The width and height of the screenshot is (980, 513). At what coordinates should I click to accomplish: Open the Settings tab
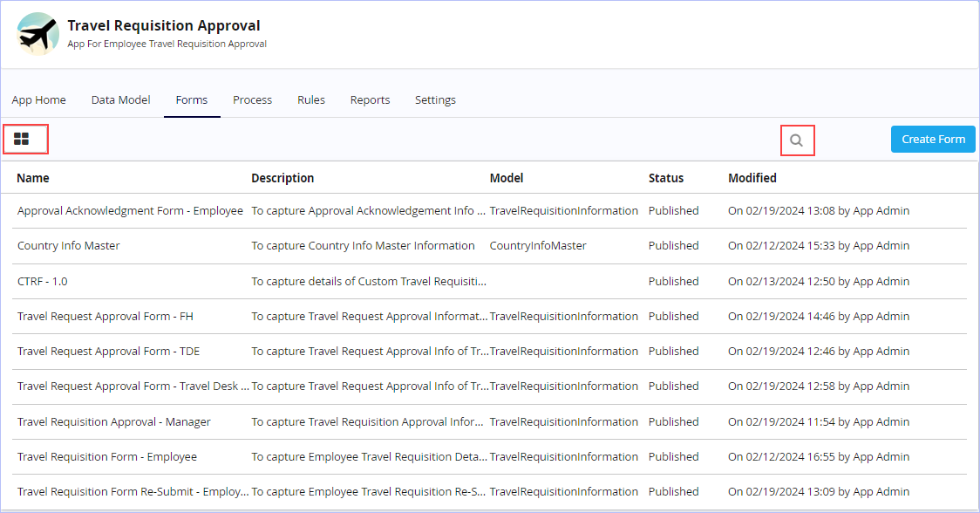pos(435,100)
